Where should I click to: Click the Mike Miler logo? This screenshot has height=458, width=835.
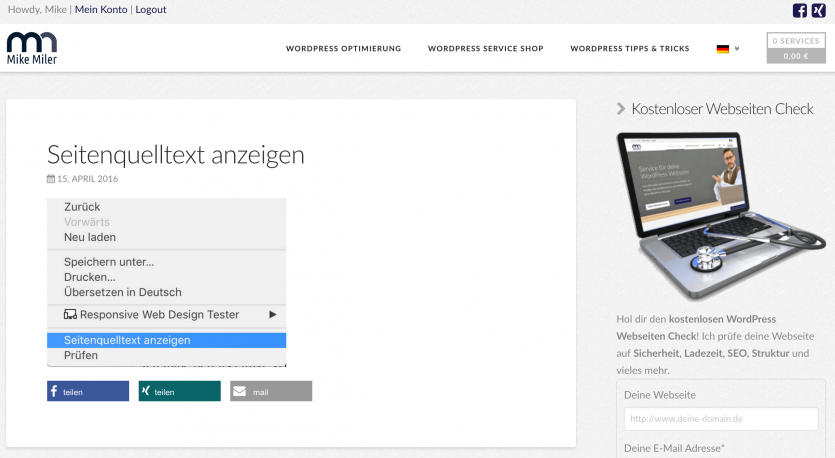click(x=32, y=48)
